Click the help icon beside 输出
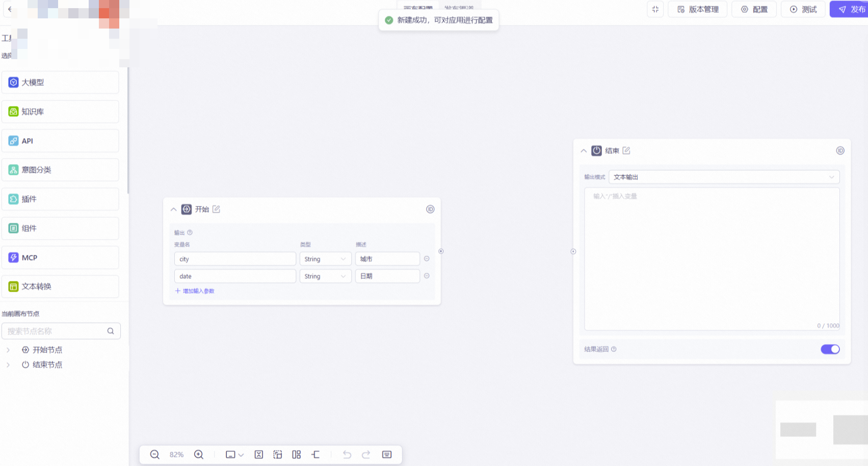 tap(190, 232)
